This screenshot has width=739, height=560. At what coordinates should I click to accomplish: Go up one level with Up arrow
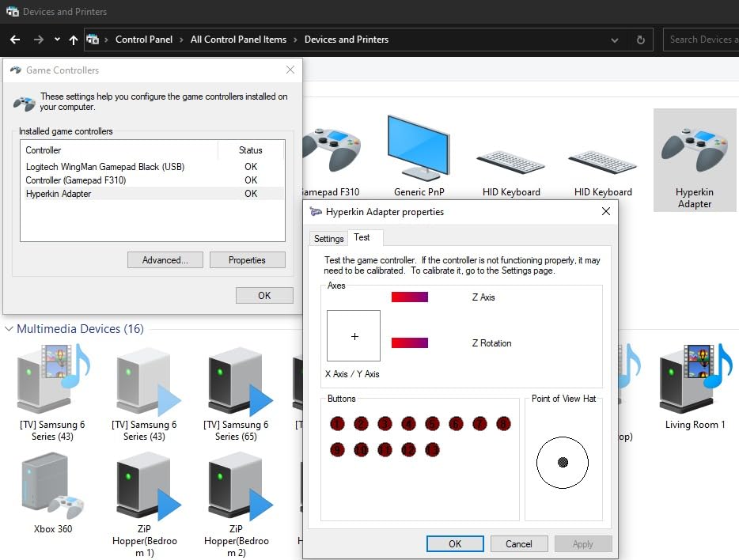pyautogui.click(x=73, y=40)
